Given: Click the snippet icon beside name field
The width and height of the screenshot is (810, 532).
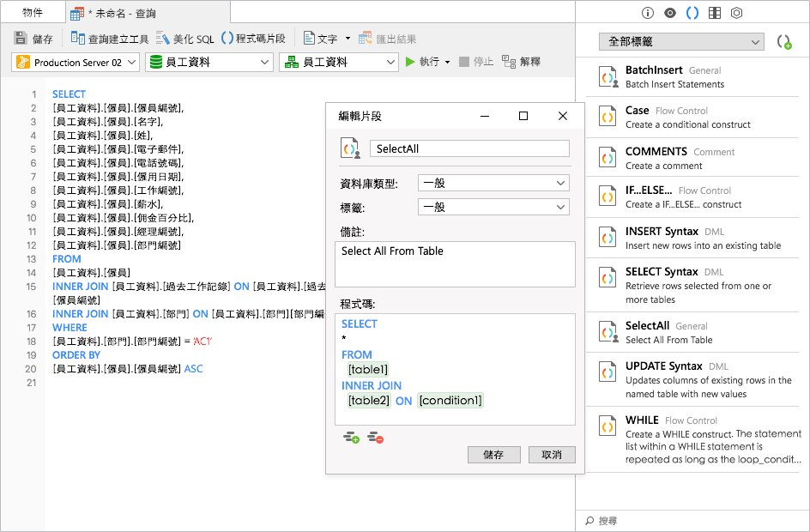Looking at the screenshot, I should pos(350,148).
